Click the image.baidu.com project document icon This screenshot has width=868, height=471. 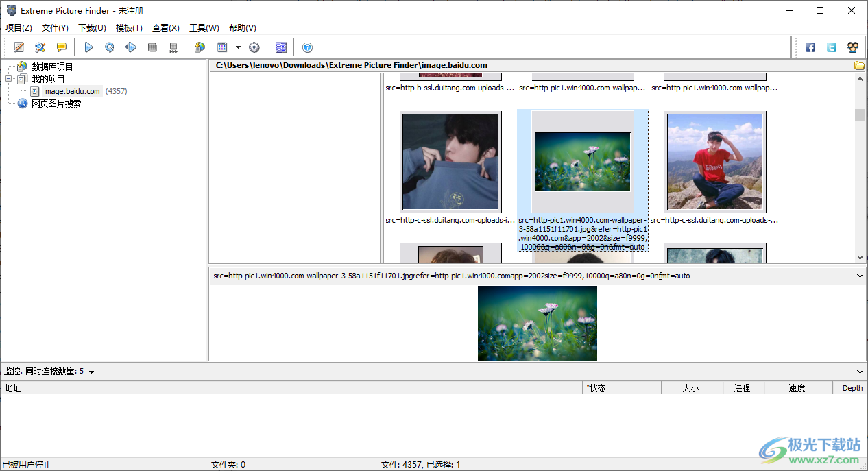(35, 91)
